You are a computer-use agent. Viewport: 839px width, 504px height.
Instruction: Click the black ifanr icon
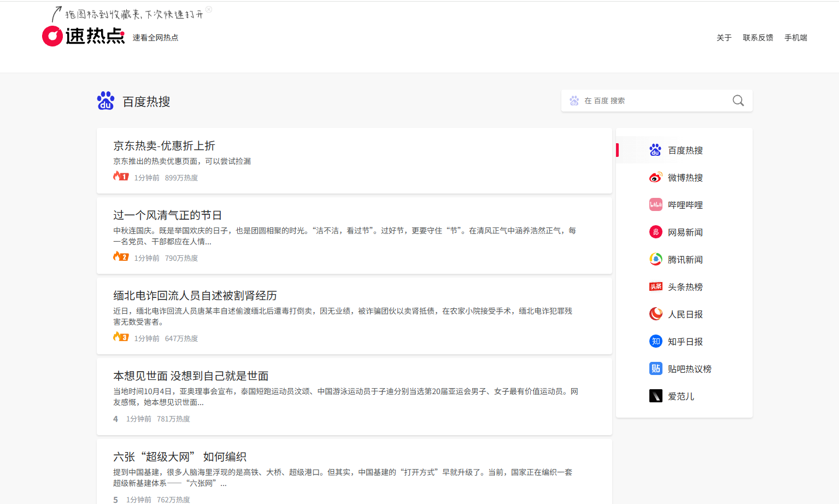pyautogui.click(x=655, y=396)
